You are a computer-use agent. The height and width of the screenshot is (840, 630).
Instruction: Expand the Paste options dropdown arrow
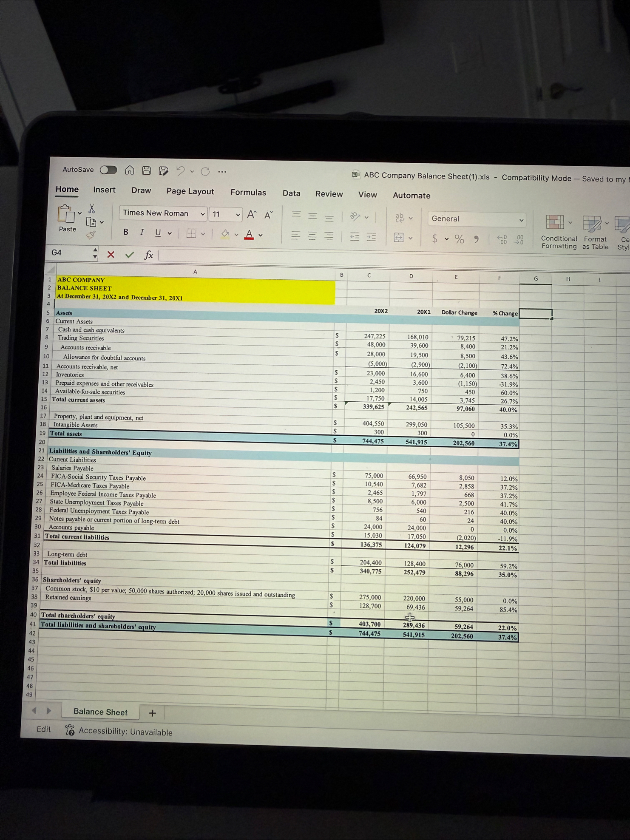[x=79, y=213]
